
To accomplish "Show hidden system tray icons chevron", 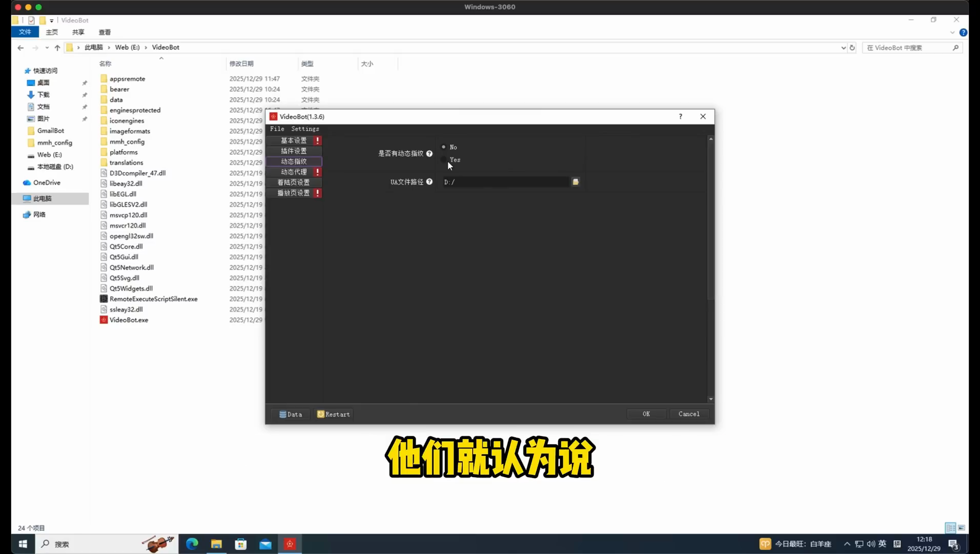I will [x=847, y=544].
